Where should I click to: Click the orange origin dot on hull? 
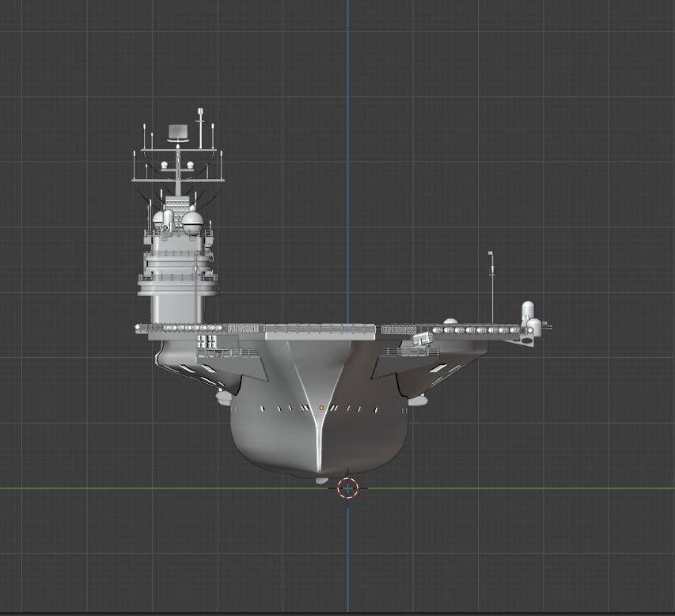321,408
